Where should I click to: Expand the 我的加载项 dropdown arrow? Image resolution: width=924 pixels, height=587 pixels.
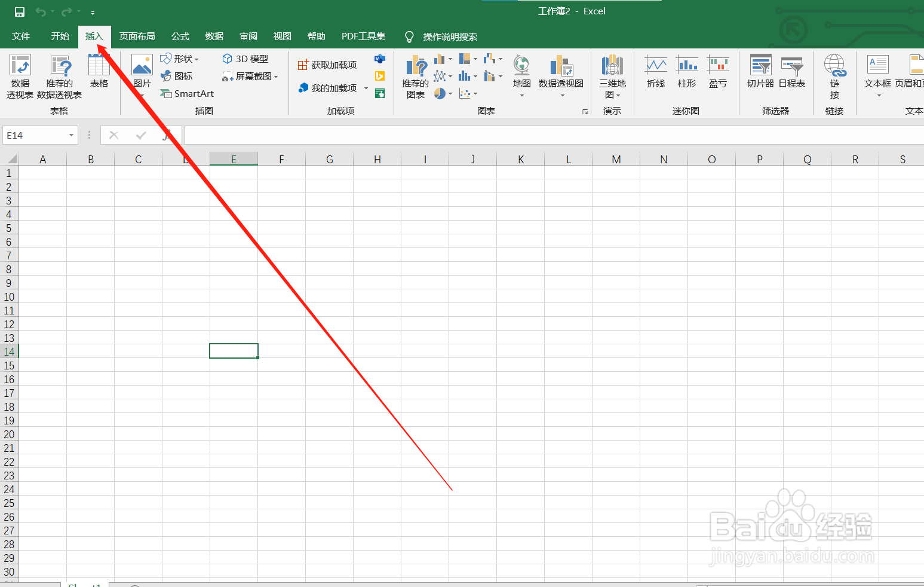(x=366, y=88)
